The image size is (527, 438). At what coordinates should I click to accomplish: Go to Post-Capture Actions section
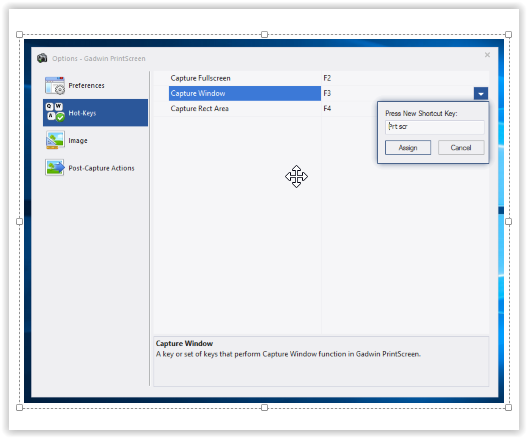pos(101,168)
